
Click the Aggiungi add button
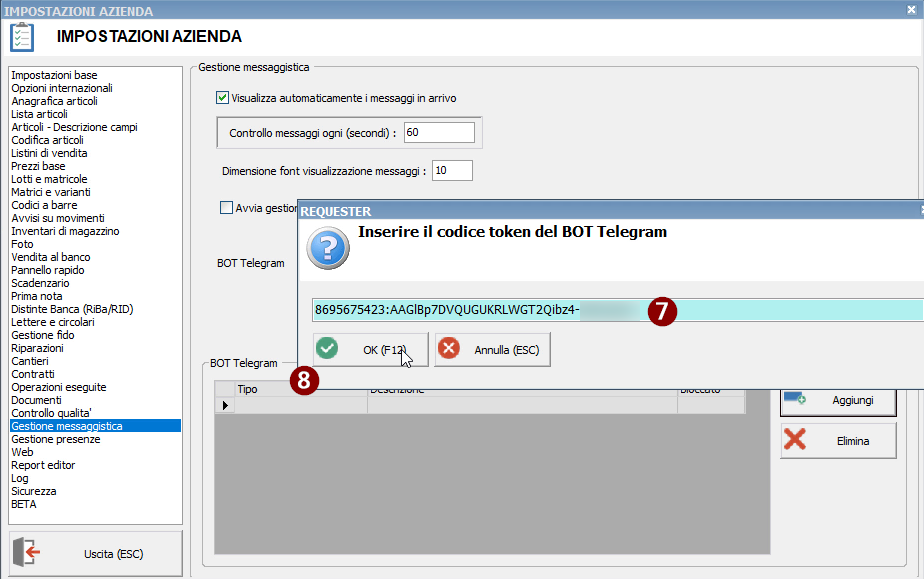(838, 399)
